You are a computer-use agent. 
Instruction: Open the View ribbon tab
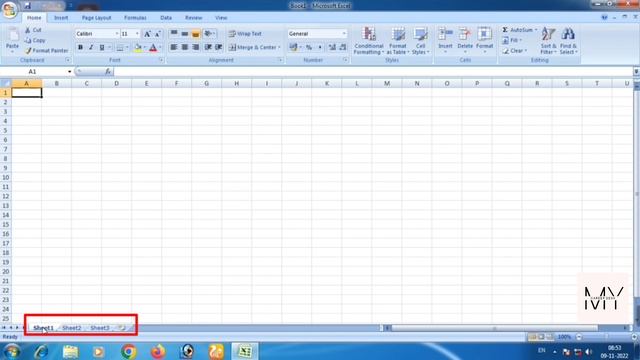(x=221, y=18)
